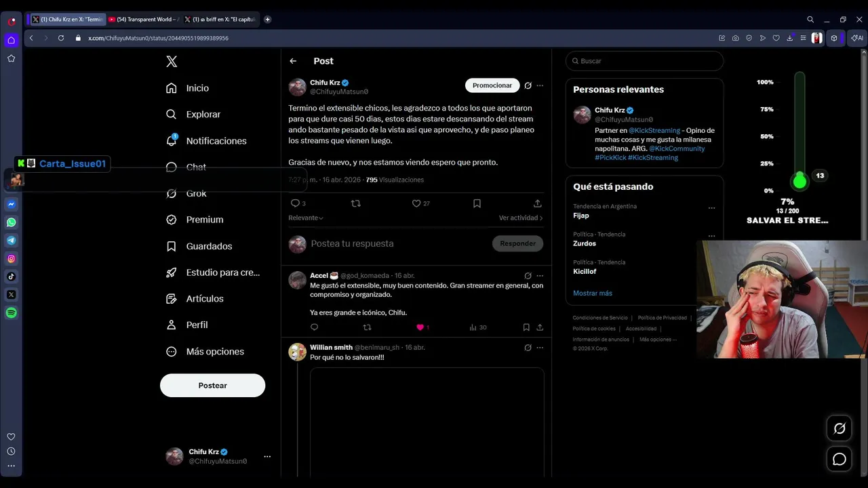The height and width of the screenshot is (488, 868).
Task: Open Willian smith reply options dots
Action: (540, 348)
